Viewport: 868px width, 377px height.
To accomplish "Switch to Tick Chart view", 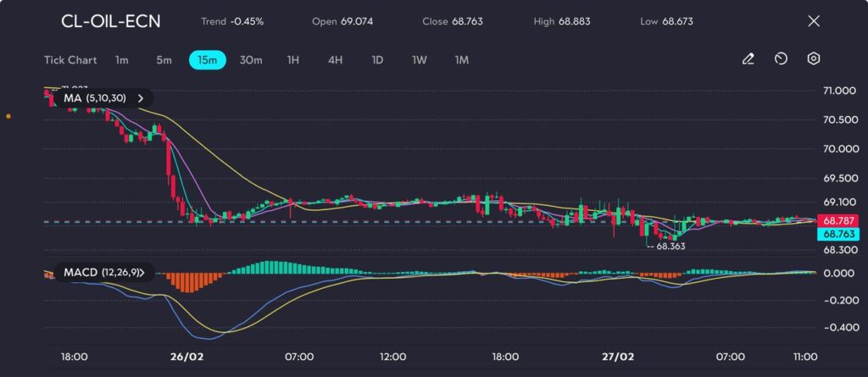I will pyautogui.click(x=70, y=60).
